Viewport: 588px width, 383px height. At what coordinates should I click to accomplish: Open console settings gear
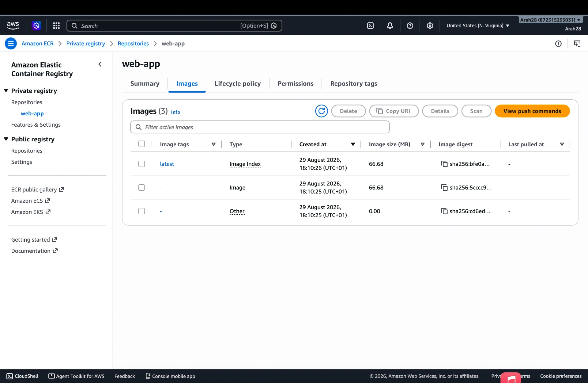430,26
